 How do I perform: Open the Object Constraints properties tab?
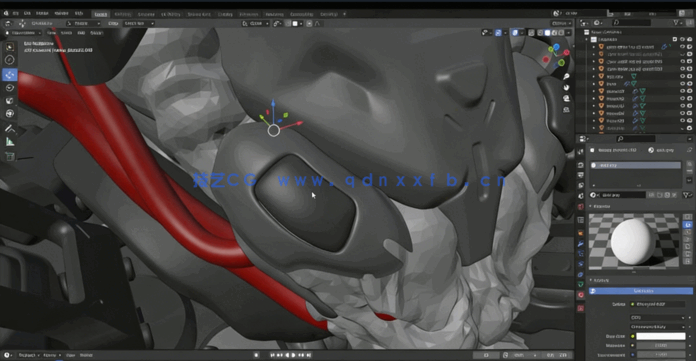point(581,274)
